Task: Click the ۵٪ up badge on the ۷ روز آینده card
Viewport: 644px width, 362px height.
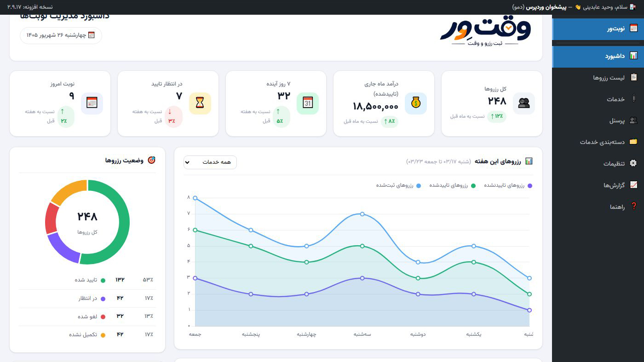Action: tap(281, 117)
